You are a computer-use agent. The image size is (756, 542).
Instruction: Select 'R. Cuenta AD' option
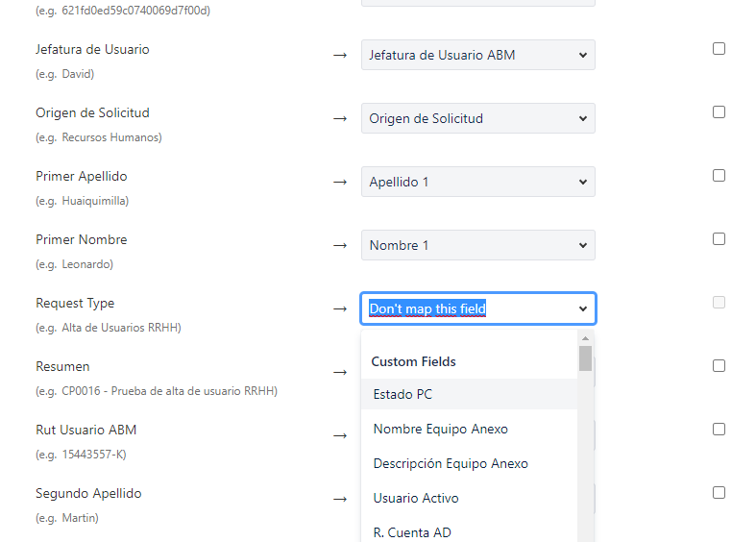pos(469,532)
